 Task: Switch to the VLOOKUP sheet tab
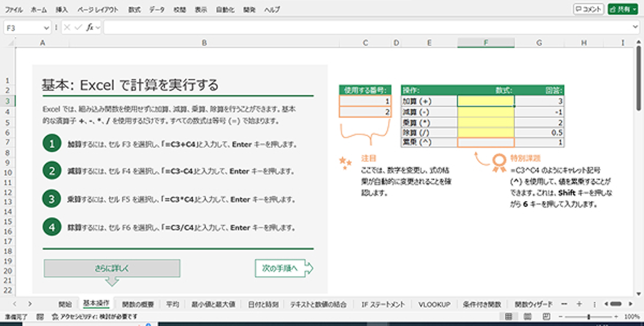click(x=434, y=305)
